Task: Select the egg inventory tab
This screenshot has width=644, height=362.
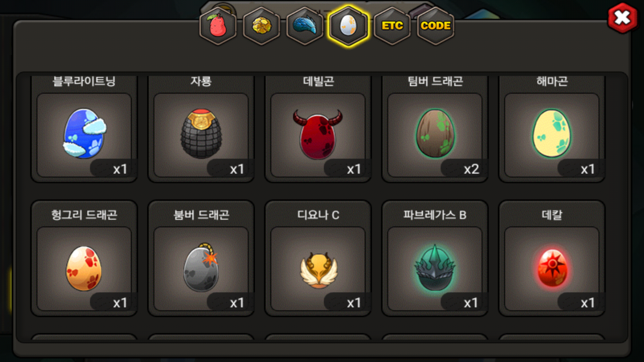Action: (348, 26)
